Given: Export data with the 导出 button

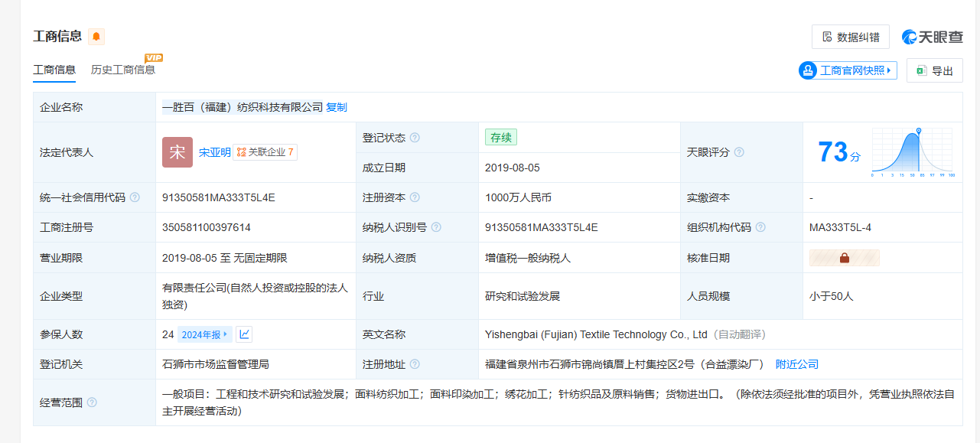Looking at the screenshot, I should click(935, 70).
